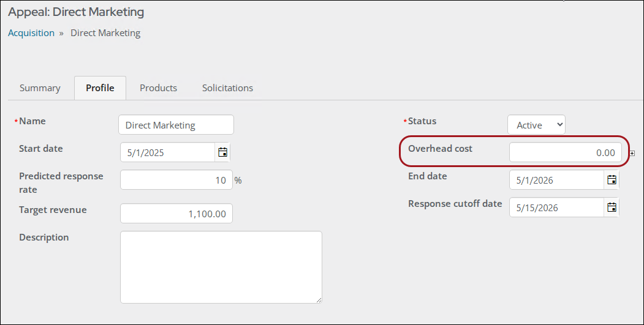Click the Overhead cost label

tap(440, 149)
